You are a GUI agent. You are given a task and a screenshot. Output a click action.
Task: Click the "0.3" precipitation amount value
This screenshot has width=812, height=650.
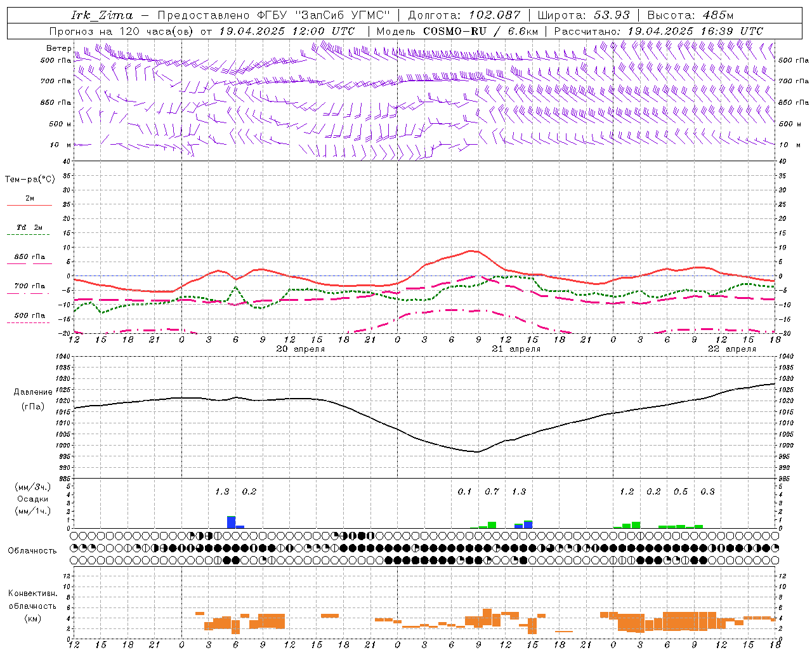coord(707,491)
